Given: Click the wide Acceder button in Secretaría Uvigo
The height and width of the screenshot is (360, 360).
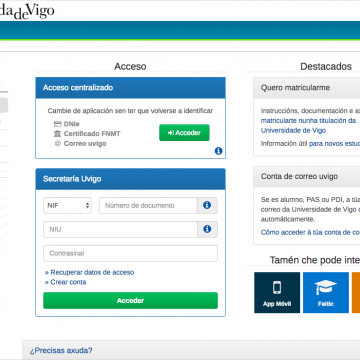Looking at the screenshot, I should point(130,301).
